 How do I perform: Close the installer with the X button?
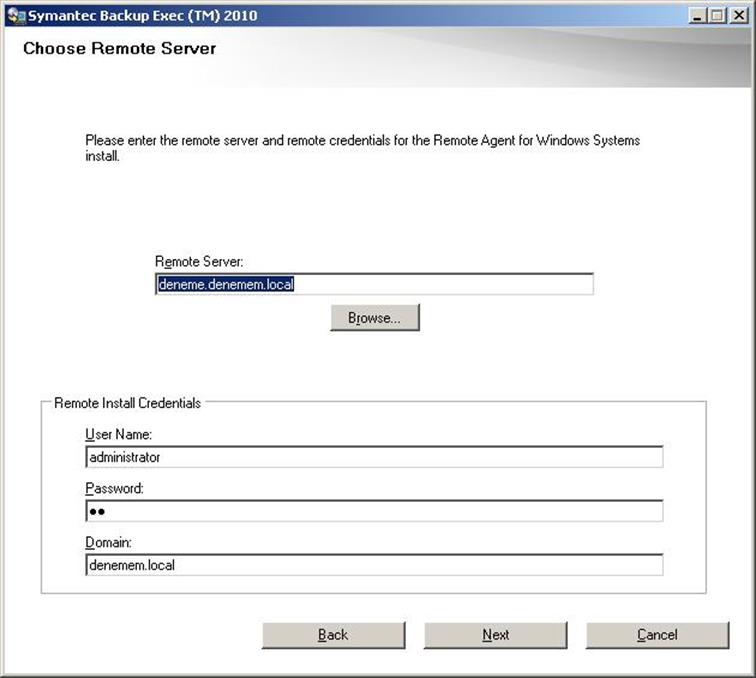pyautogui.click(x=739, y=16)
